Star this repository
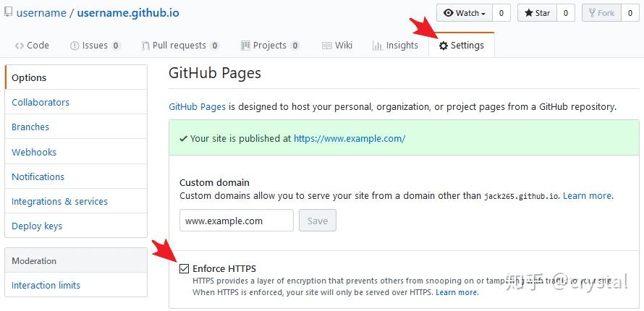Screen dimensions: 644x311 click(x=537, y=13)
